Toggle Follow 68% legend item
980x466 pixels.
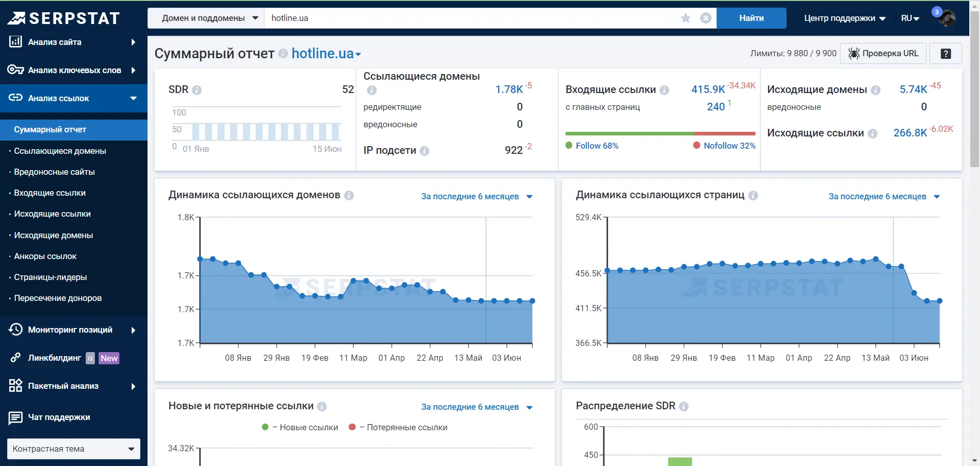tap(592, 146)
